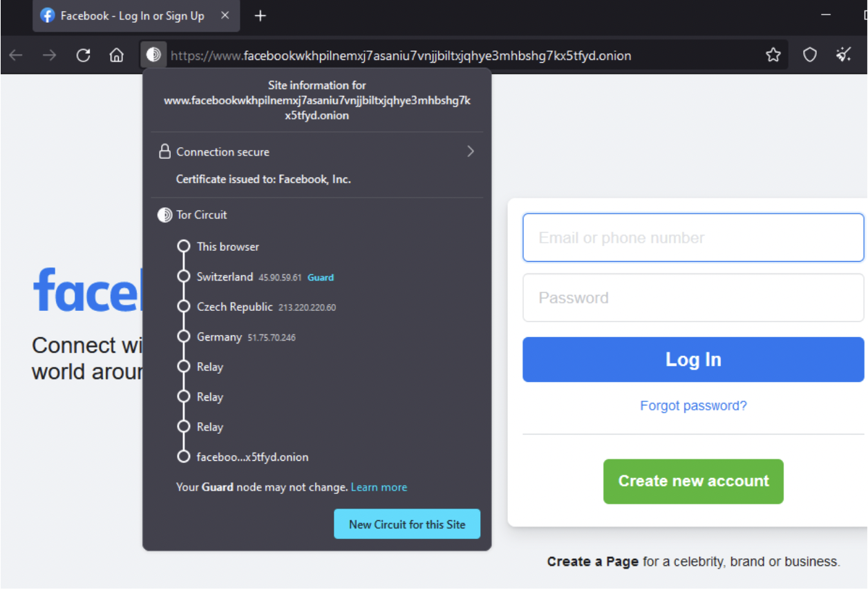Click the Facebook favicon in the tab
868x590 pixels.
point(48,15)
